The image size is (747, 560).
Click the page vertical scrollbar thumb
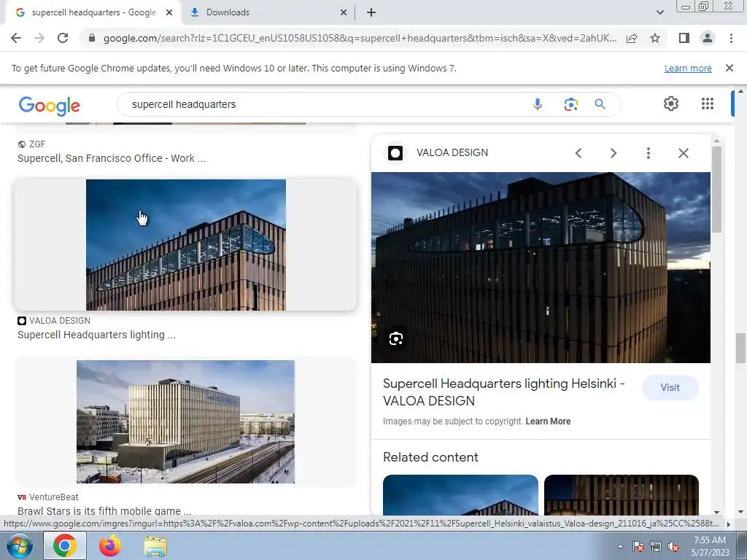740,348
